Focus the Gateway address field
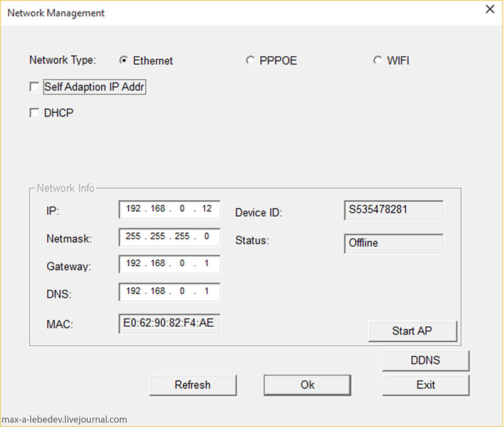Image resolution: width=504 pixels, height=427 pixels. coord(169,265)
